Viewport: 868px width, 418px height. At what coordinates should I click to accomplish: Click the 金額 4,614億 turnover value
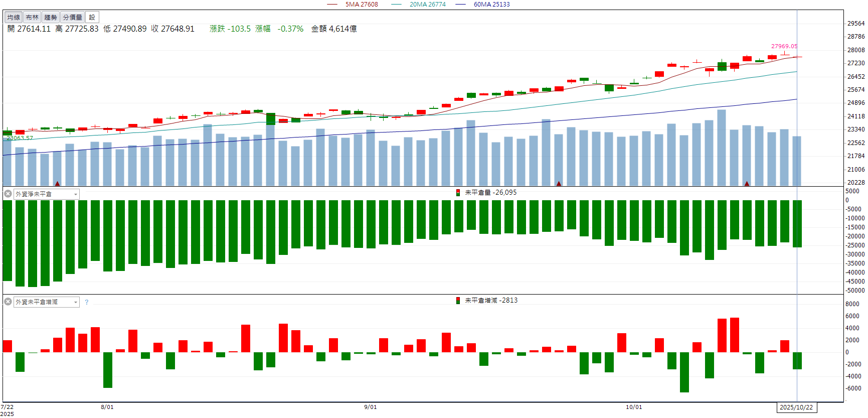coord(334,29)
